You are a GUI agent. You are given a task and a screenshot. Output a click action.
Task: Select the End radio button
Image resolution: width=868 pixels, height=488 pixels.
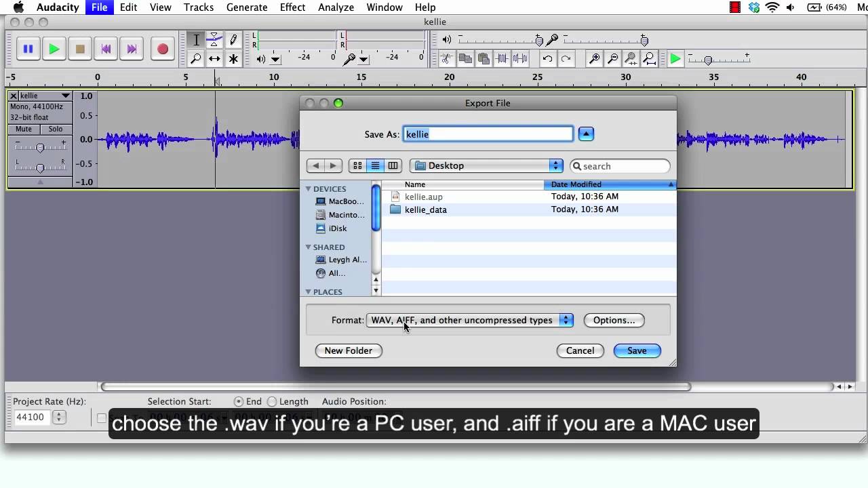point(239,401)
